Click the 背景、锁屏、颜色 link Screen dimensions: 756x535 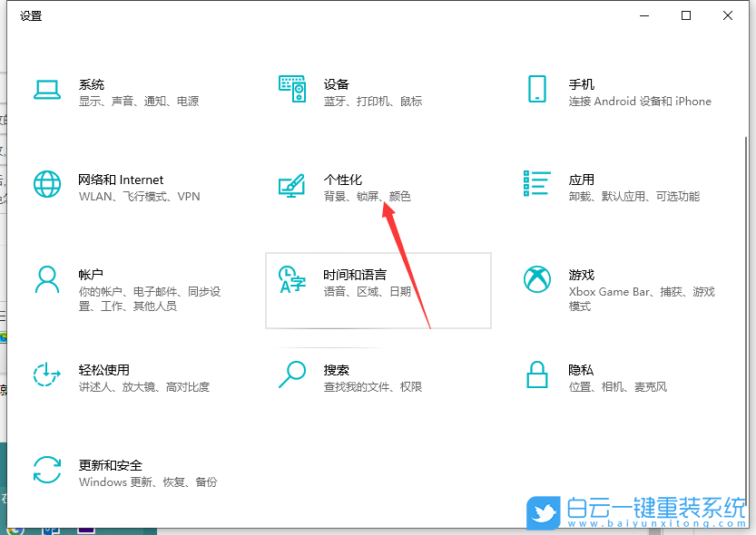click(368, 196)
